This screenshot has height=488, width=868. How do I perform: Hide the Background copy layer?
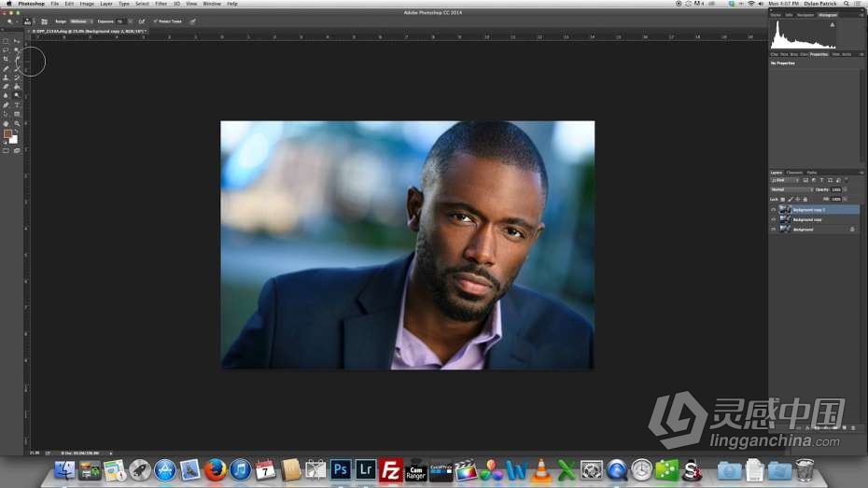[x=774, y=219]
